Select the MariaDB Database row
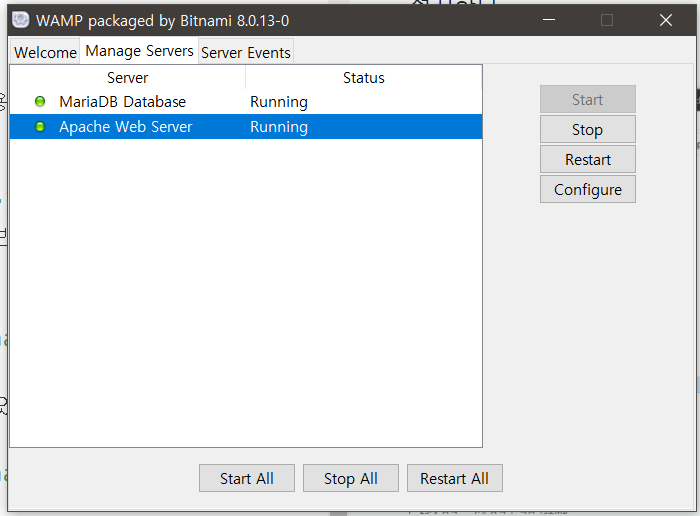This screenshot has width=700, height=516. [122, 102]
